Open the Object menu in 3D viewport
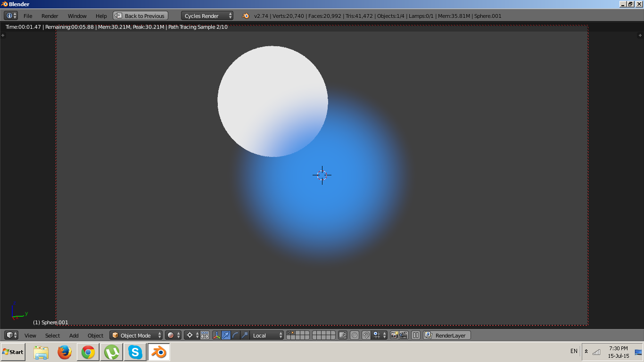 point(95,336)
